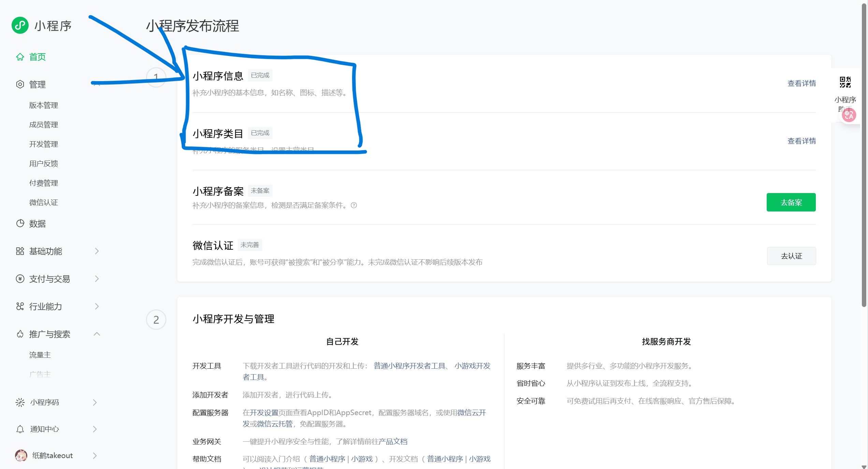Open 普通小程序开发者工具 download link
868x469 pixels.
410,366
